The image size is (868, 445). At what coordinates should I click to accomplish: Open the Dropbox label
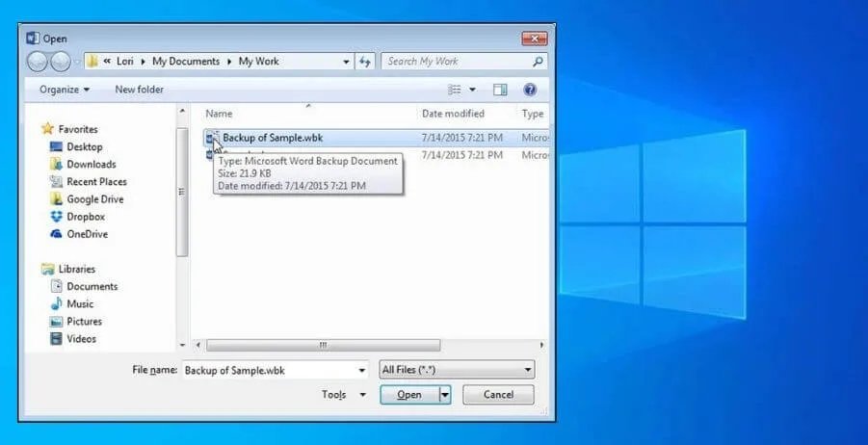(86, 217)
